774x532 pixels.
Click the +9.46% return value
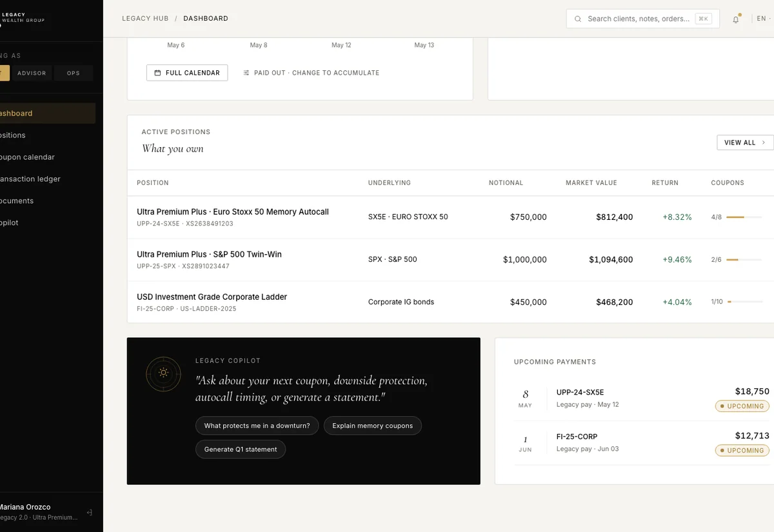point(677,260)
